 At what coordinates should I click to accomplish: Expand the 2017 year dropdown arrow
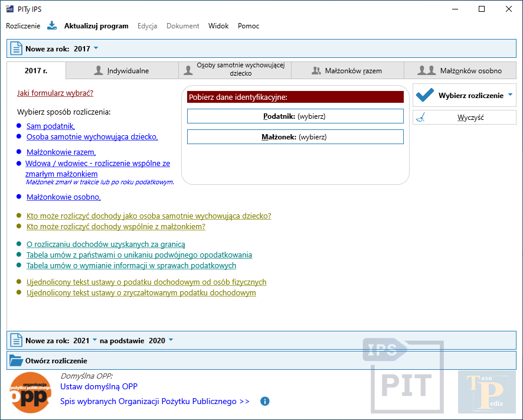[x=96, y=48]
